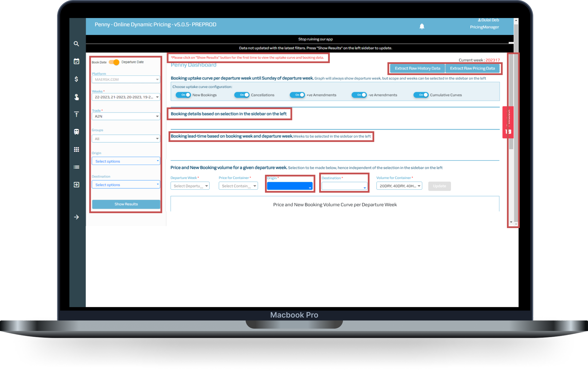Open the calendar check icon in sidebar
Viewport: 588px width, 370px height.
point(76,61)
